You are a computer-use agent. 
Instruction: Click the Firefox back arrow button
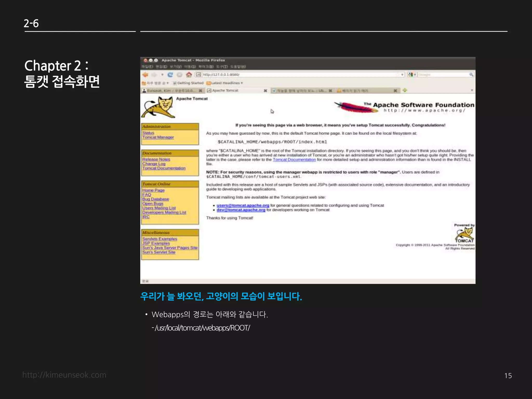(145, 75)
